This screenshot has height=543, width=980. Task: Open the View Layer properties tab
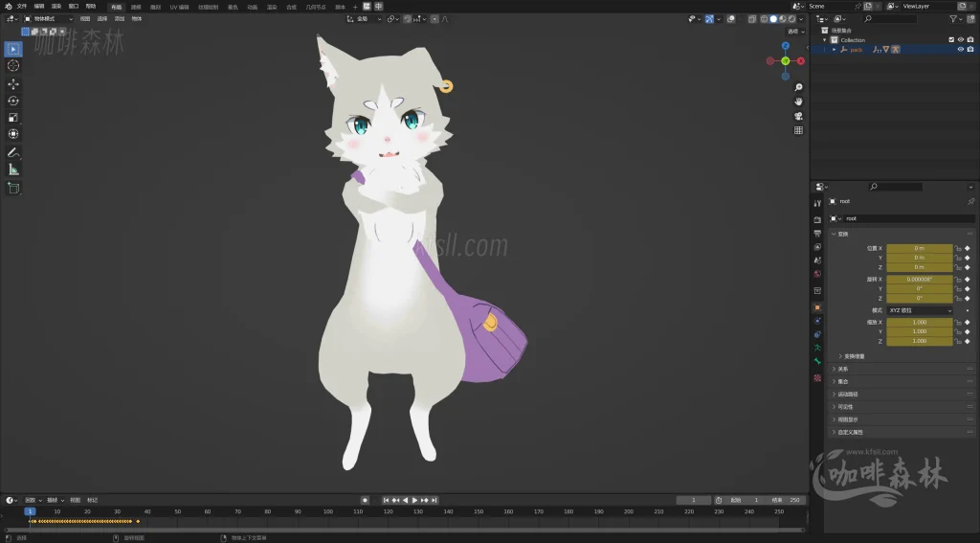click(817, 247)
